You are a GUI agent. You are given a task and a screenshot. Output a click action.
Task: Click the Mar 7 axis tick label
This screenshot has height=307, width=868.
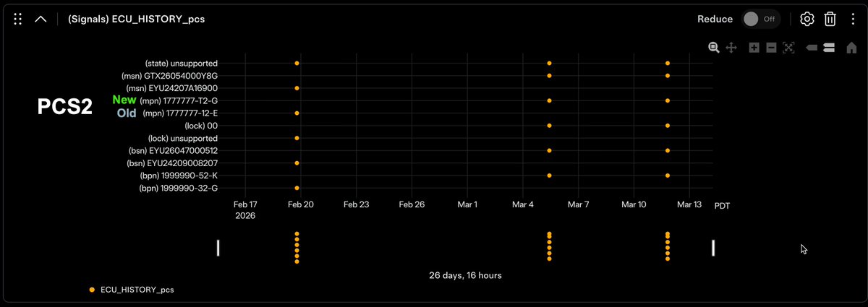pyautogui.click(x=578, y=204)
